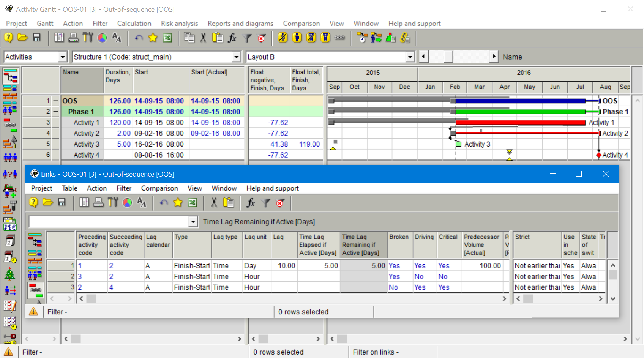The height and width of the screenshot is (358, 644).
Task: Select the Gantt chart view icon in left sidebar
Action: (x=10, y=76)
